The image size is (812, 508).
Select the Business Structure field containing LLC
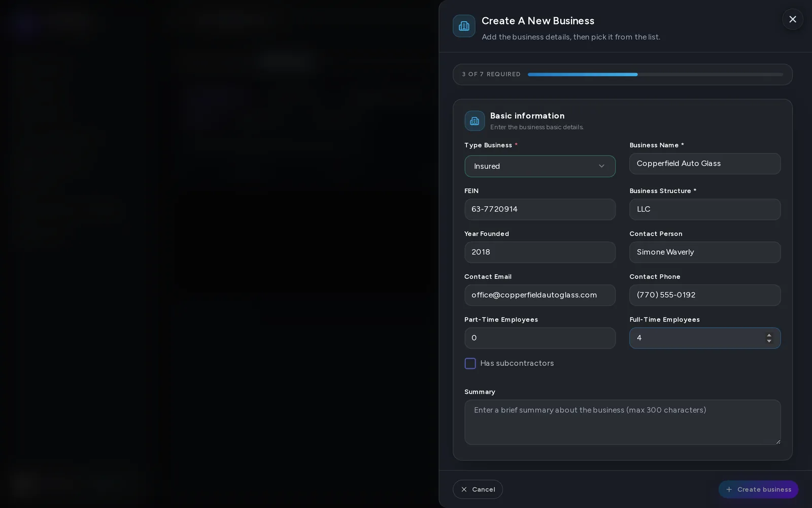point(705,209)
